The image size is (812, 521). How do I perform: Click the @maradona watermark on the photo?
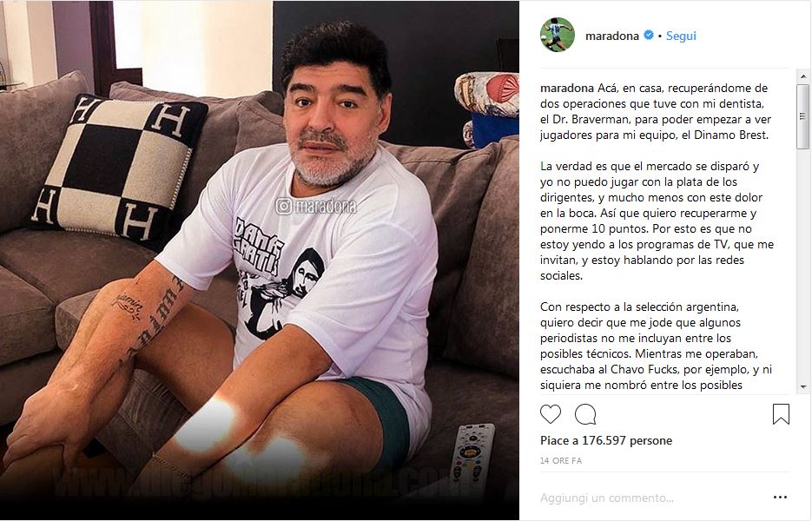pyautogui.click(x=316, y=206)
